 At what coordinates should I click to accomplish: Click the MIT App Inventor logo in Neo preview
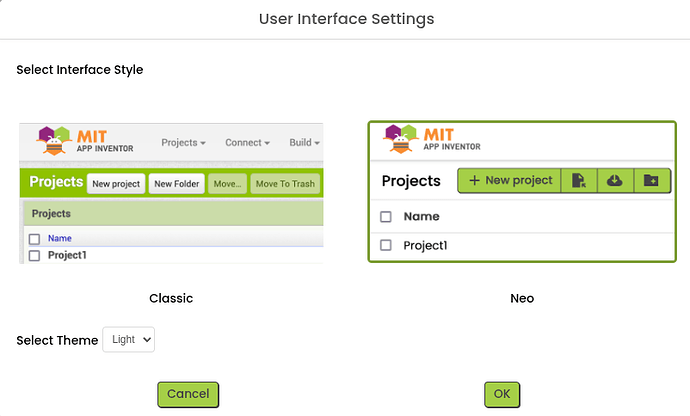coord(432,140)
